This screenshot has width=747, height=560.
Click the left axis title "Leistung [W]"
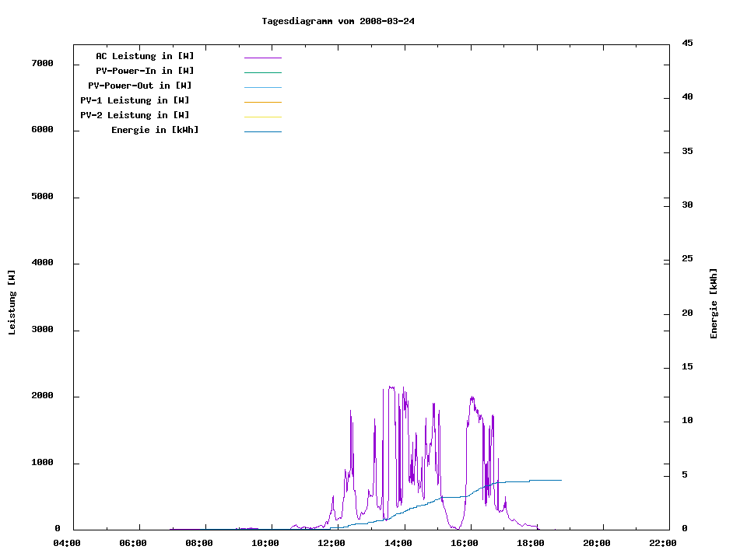click(x=12, y=303)
